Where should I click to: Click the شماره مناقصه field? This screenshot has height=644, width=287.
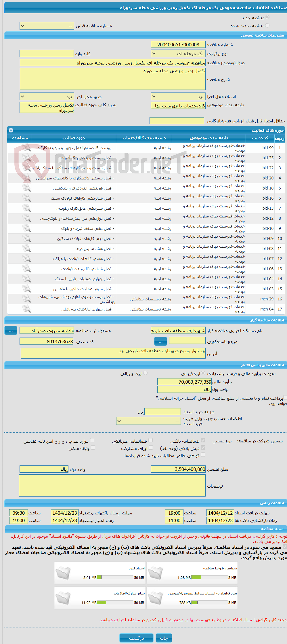point(178,45)
